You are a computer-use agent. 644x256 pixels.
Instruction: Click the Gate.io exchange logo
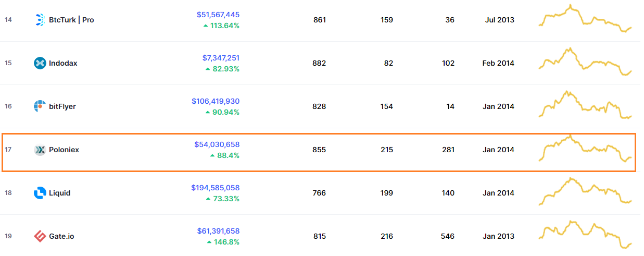point(40,236)
